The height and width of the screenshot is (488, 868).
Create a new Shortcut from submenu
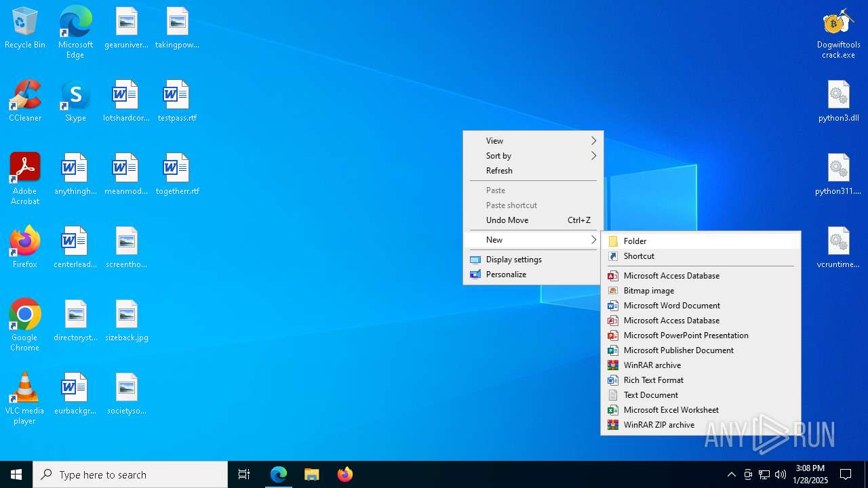[x=701, y=256]
